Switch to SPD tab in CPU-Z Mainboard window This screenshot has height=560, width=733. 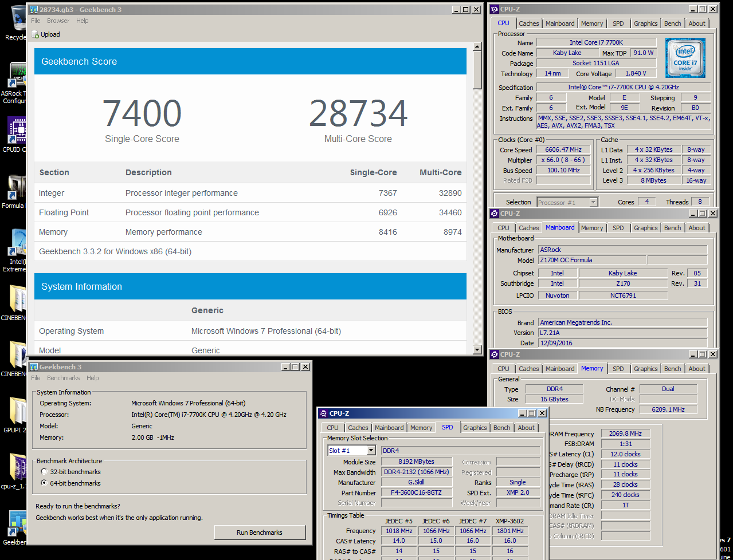(618, 228)
